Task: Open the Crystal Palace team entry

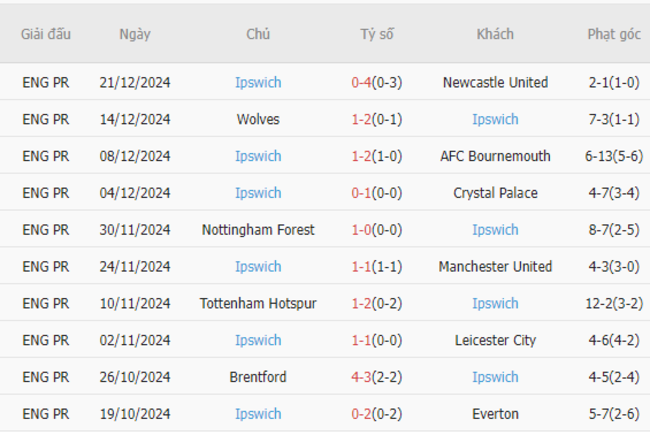Action: point(495,193)
